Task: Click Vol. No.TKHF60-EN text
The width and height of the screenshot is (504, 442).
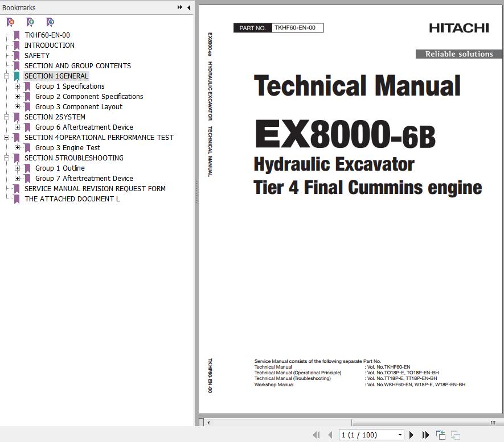Action: click(388, 367)
